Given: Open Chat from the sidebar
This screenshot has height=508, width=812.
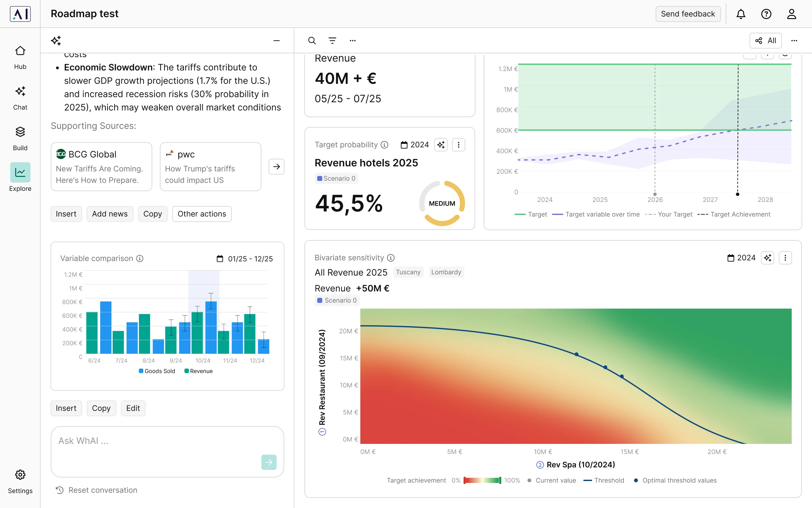Looking at the screenshot, I should (x=20, y=98).
